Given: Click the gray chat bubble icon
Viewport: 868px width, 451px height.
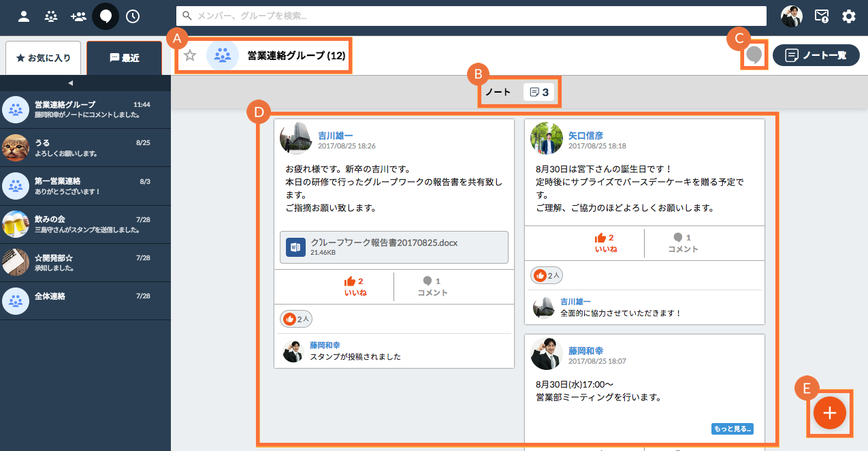Looking at the screenshot, I should (x=754, y=55).
